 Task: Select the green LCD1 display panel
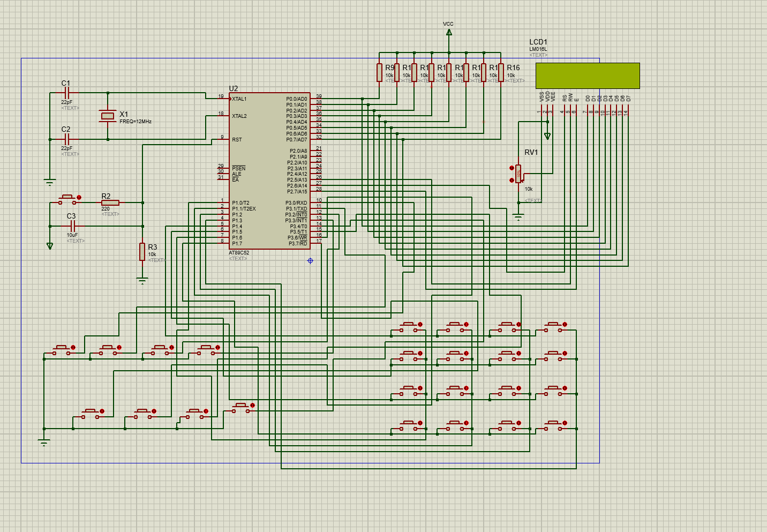588,76
